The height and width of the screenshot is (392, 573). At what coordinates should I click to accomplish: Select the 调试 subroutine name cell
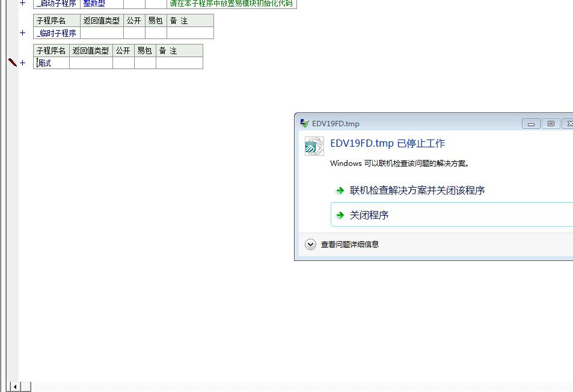click(51, 63)
